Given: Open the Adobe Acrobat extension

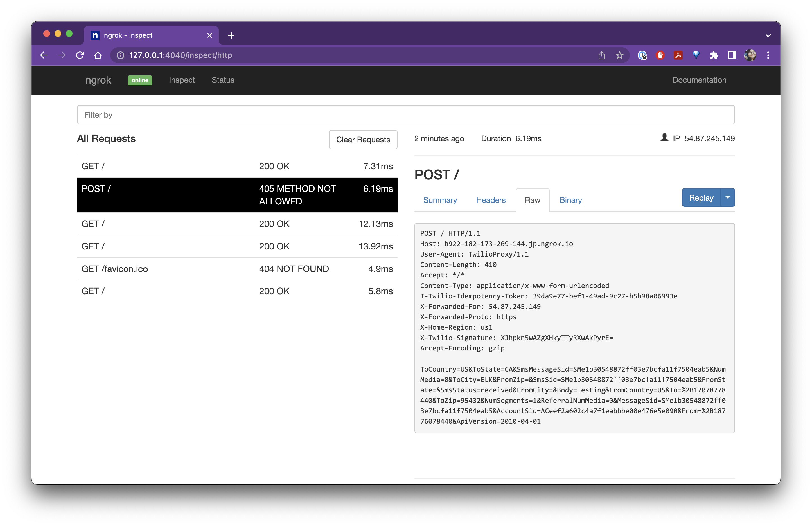Looking at the screenshot, I should click(x=678, y=55).
